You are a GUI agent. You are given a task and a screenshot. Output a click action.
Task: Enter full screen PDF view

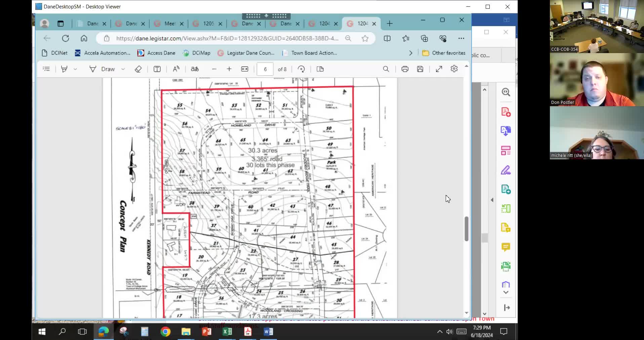[439, 69]
